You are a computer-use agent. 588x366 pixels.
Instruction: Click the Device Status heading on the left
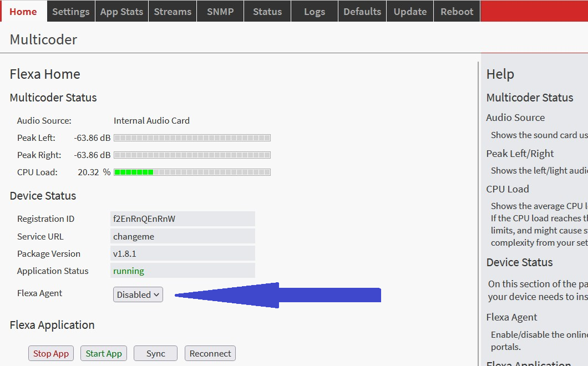tap(43, 196)
